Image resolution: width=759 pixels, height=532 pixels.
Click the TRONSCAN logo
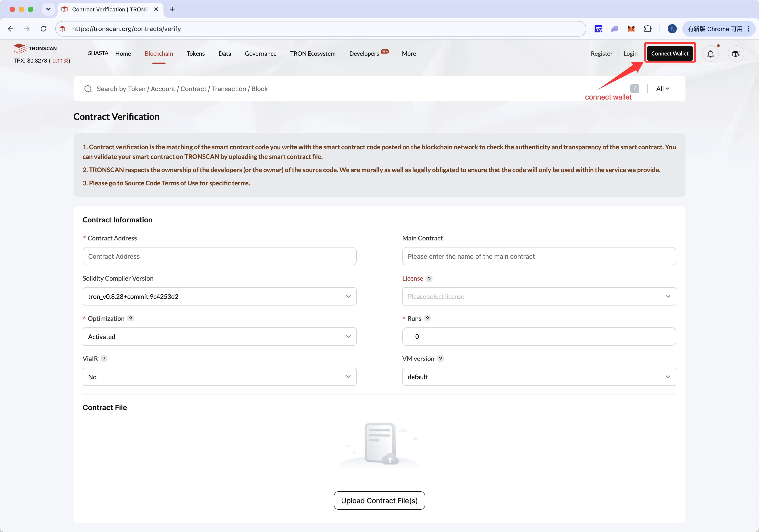coord(35,48)
